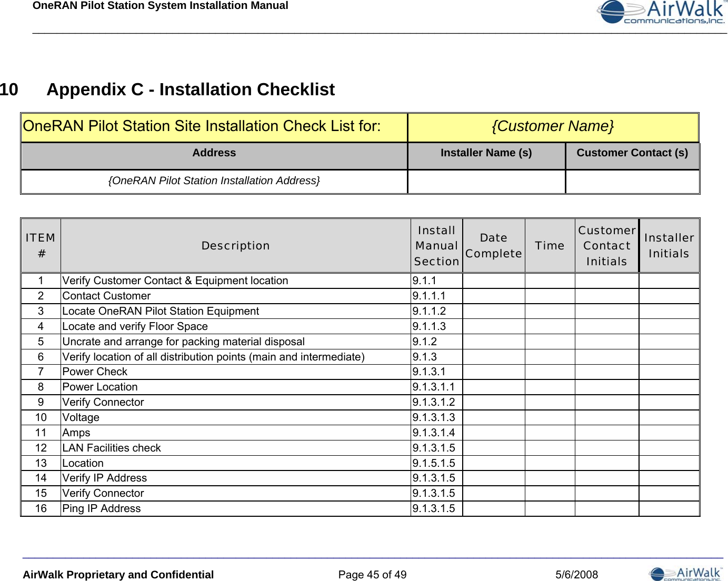
Task: Click the 'Date Complete' column header
Action: click(494, 246)
